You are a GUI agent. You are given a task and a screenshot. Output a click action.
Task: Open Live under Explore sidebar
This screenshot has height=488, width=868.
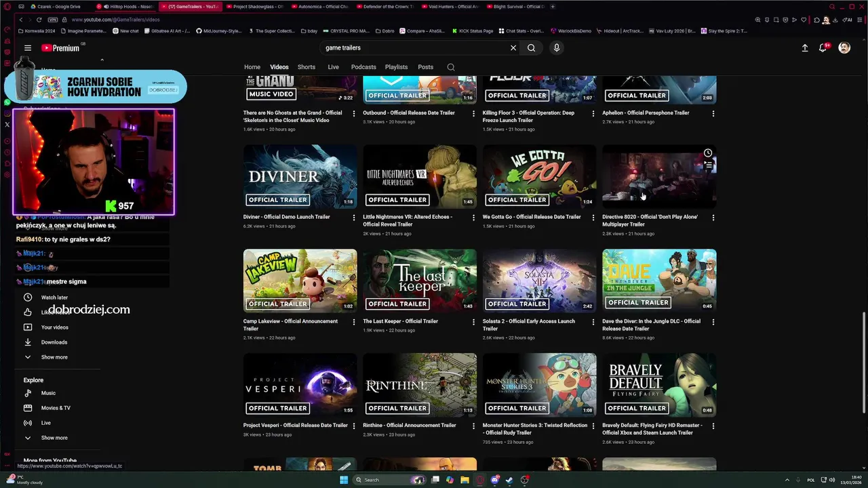[45, 423]
